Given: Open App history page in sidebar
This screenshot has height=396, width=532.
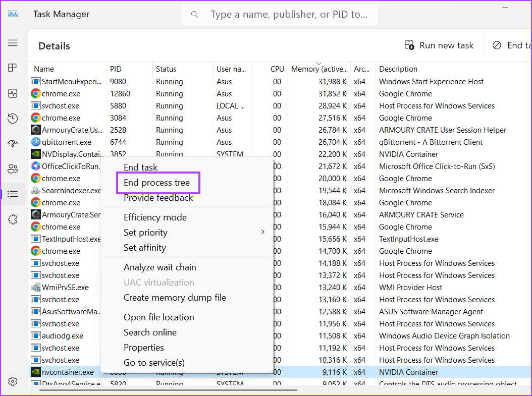Looking at the screenshot, I should [13, 119].
